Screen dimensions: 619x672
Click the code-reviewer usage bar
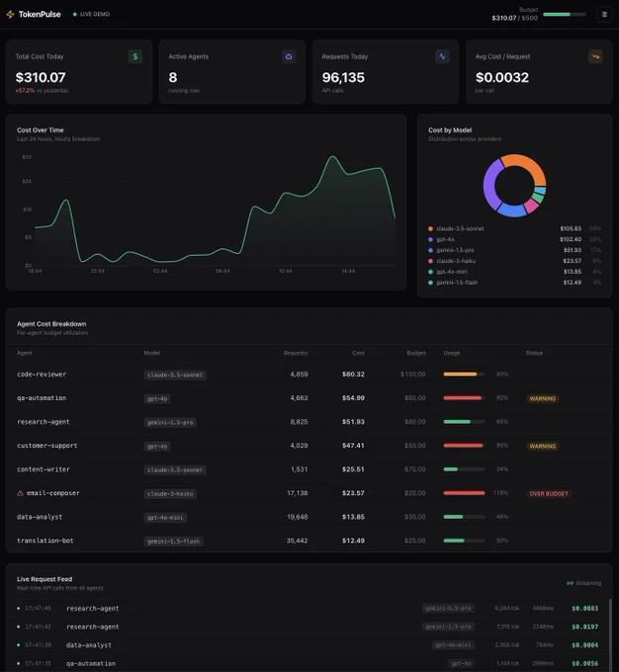pyautogui.click(x=464, y=375)
